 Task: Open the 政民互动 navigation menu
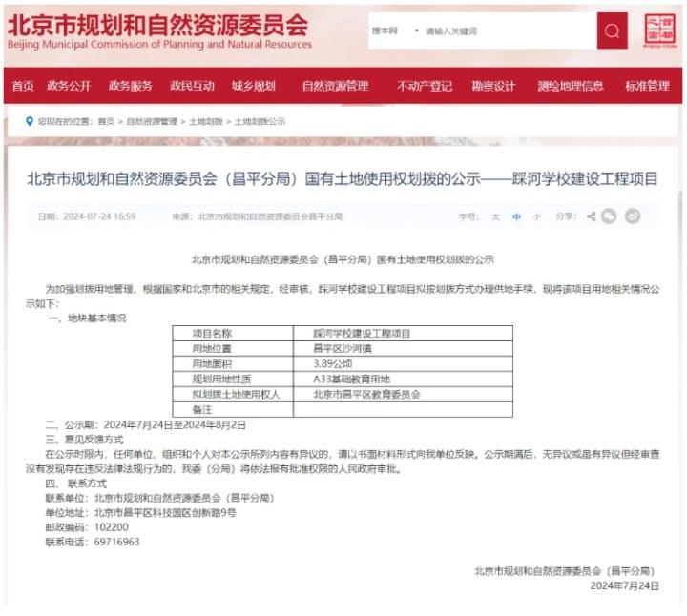pyautogui.click(x=192, y=86)
